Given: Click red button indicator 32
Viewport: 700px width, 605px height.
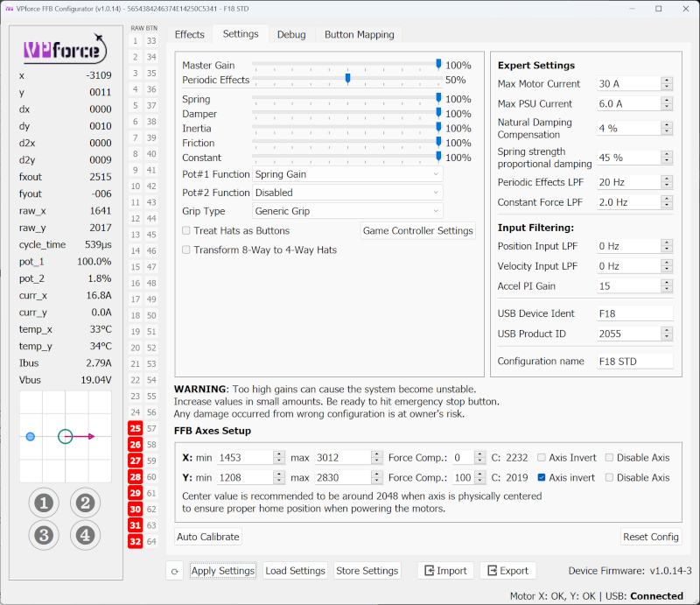Looking at the screenshot, I should click(136, 542).
